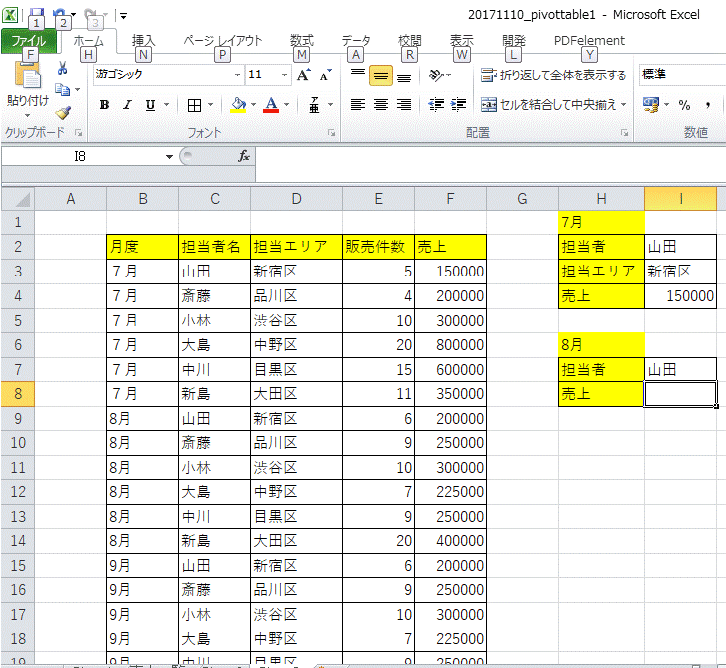Click the Insert Function fx icon
Screen dimensions: 726x668
point(243,156)
